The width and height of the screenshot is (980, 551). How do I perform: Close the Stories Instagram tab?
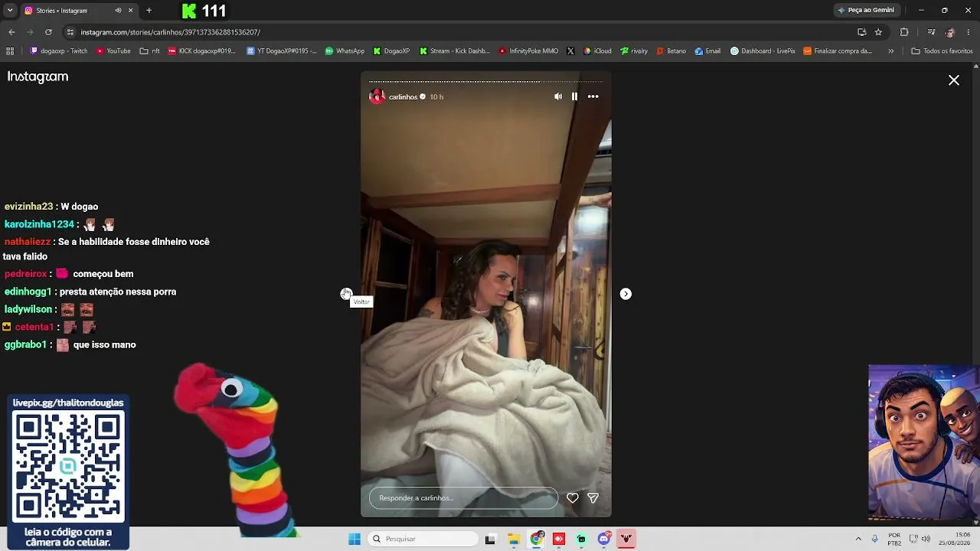(130, 11)
